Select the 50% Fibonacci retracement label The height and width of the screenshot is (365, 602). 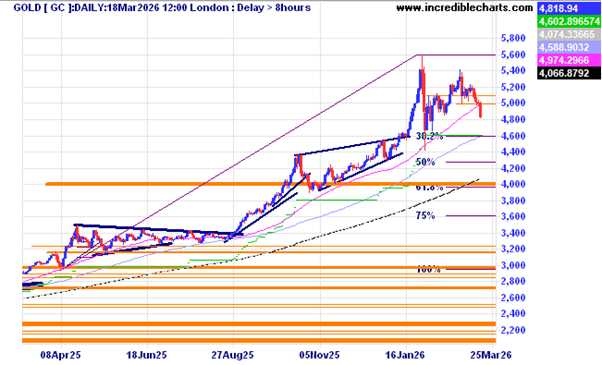click(x=425, y=162)
